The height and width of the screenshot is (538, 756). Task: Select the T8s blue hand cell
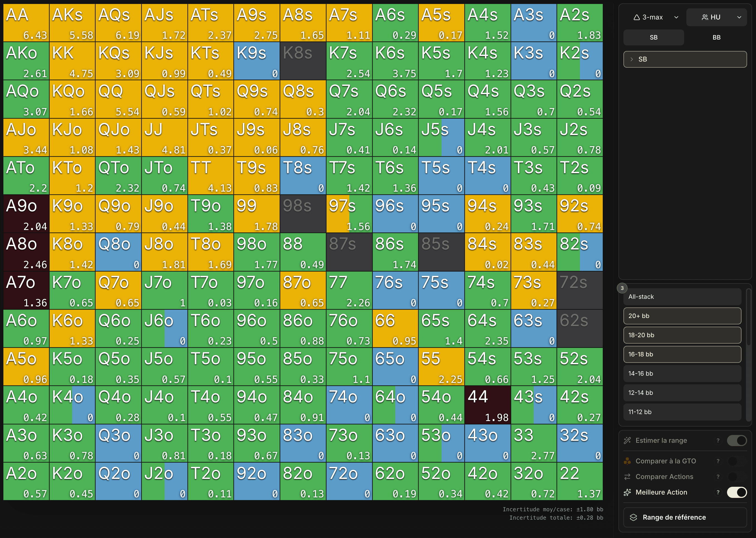coord(303,176)
